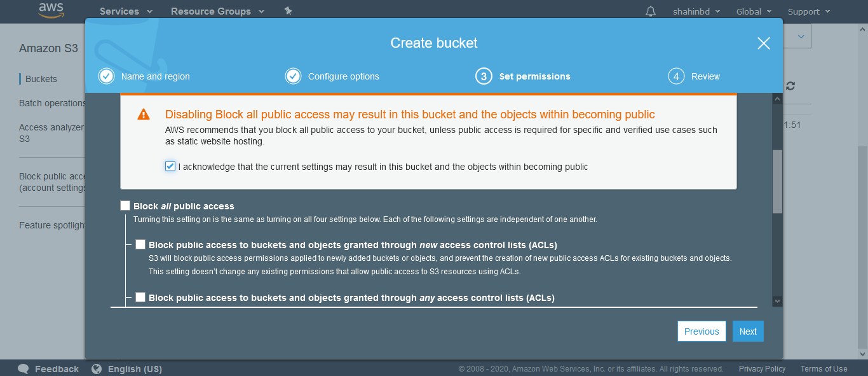Viewport: 868px width, 376px height.
Task: Enable Block all public access checkbox
Action: 125,206
